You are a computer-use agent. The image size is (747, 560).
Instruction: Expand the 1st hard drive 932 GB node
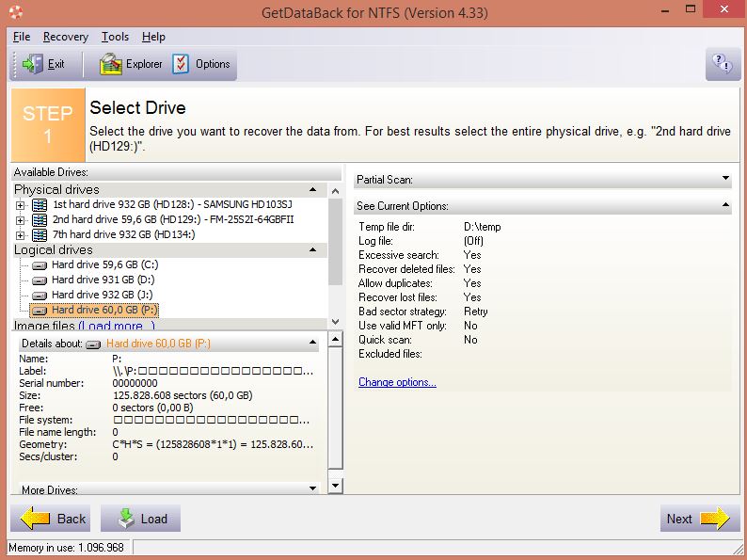coord(20,205)
